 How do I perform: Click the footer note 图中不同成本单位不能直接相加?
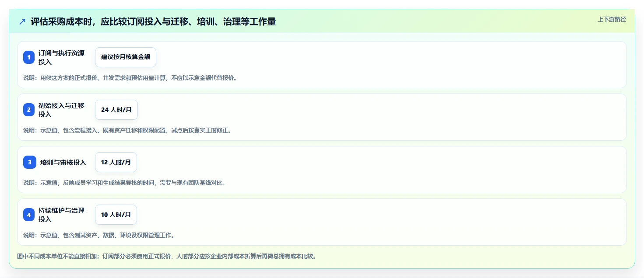[167, 256]
